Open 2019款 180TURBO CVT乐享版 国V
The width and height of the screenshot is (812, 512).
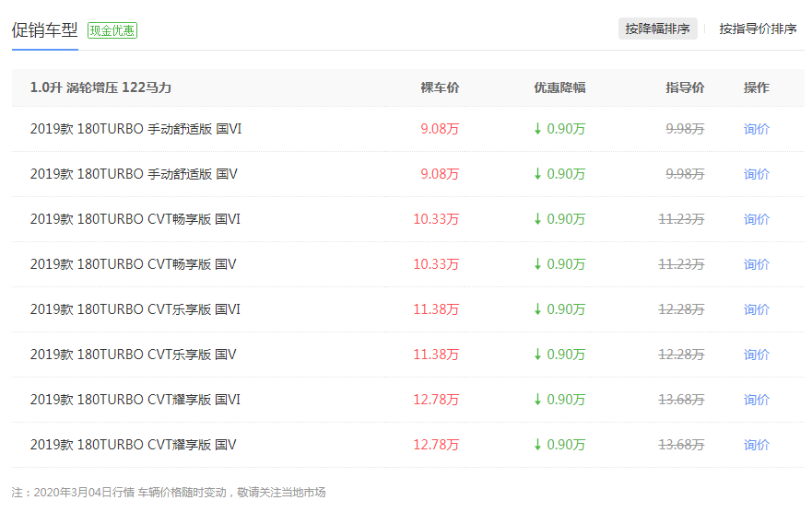coord(133,355)
